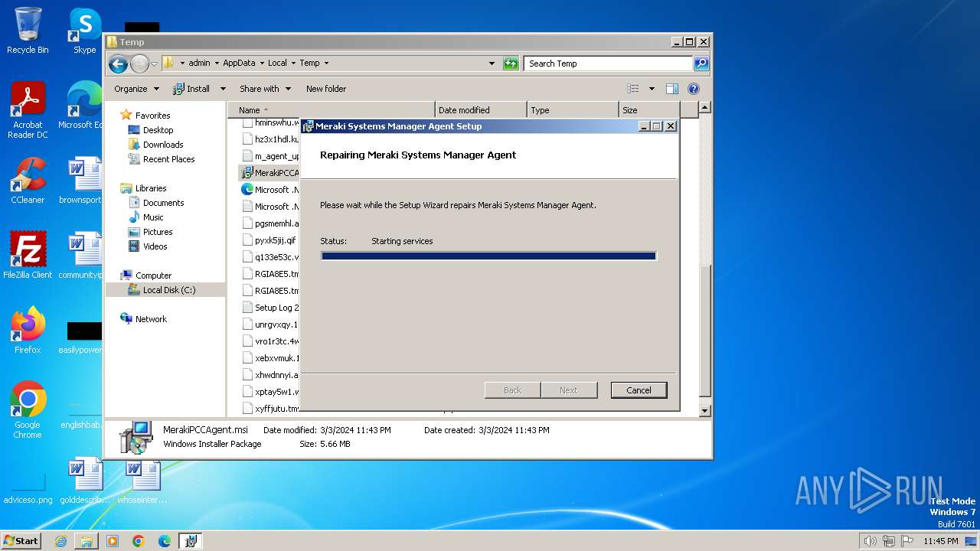Open Internet Explorer from the taskbar

coord(60,541)
